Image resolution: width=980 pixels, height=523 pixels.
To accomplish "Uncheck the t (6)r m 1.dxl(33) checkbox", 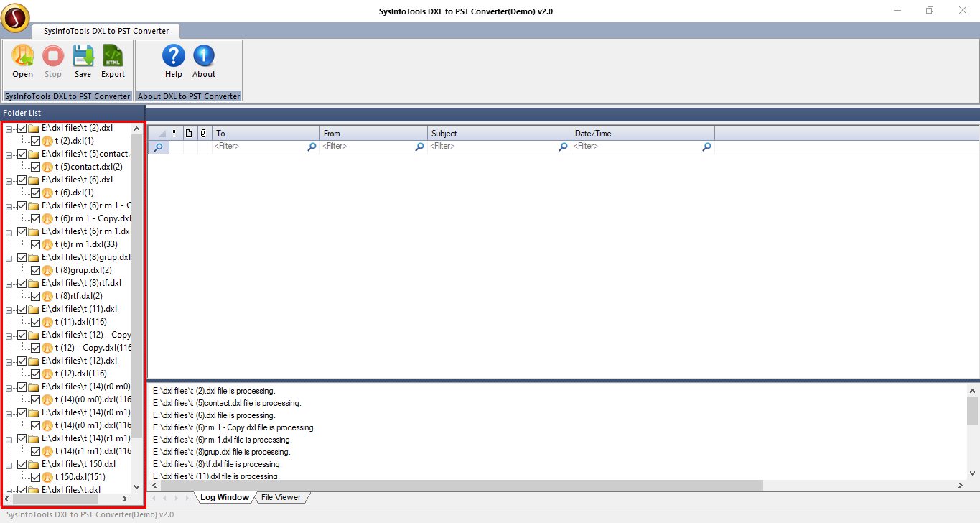I will click(36, 244).
